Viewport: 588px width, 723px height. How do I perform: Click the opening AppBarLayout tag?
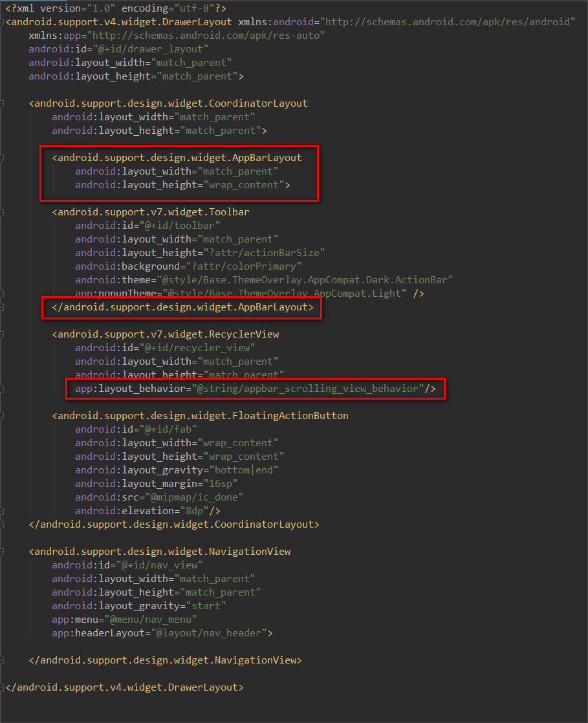click(177, 158)
